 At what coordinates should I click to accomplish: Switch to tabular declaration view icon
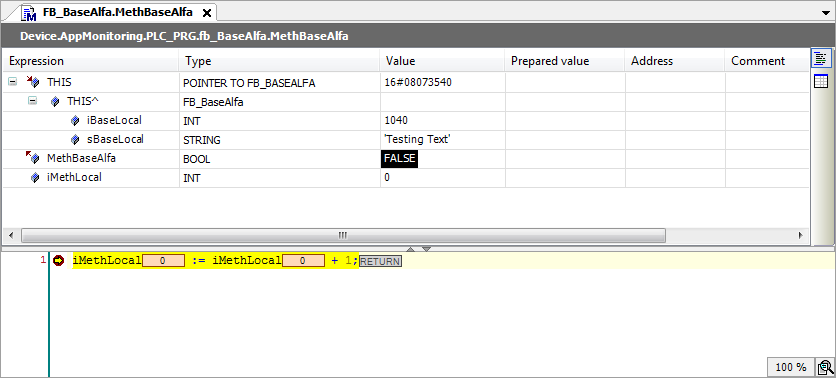pos(821,81)
